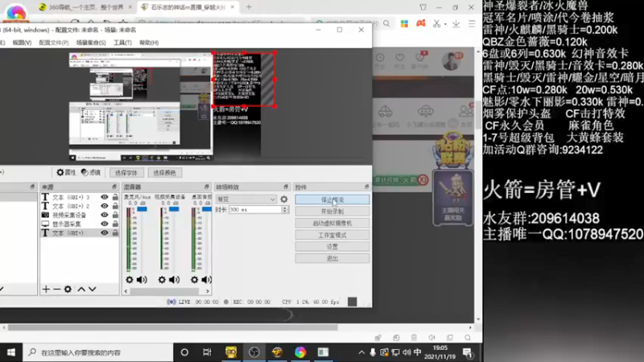Image resolution: width=644 pixels, height=362 pixels.
Task: Lock the 文本 (GDI+) 2 source
Action: coord(115,206)
